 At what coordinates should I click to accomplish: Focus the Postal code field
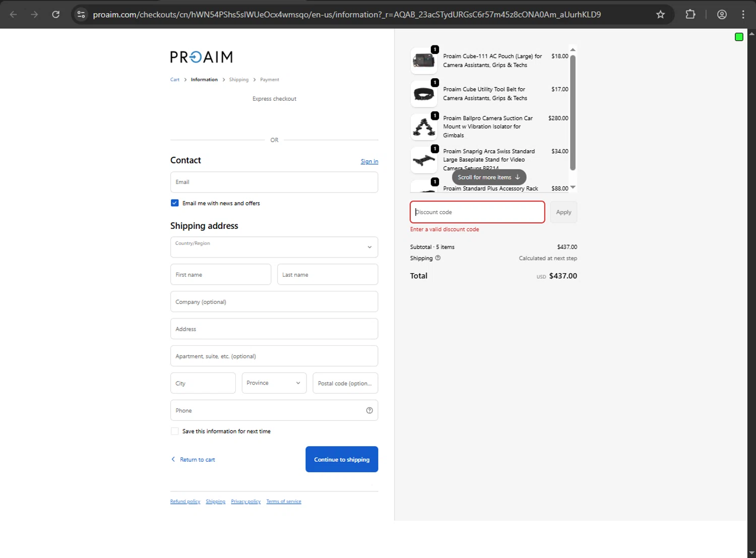tap(345, 383)
